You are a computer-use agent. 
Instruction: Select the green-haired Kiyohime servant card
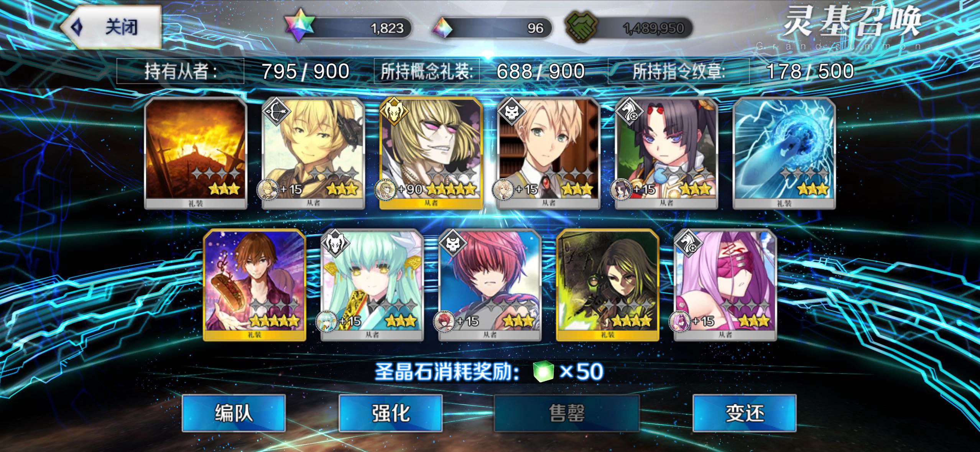click(x=372, y=285)
